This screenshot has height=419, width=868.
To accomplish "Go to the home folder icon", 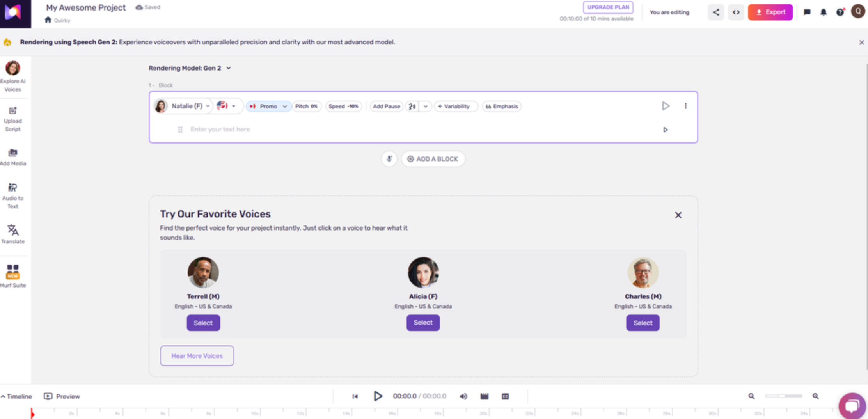I will pyautogui.click(x=48, y=20).
